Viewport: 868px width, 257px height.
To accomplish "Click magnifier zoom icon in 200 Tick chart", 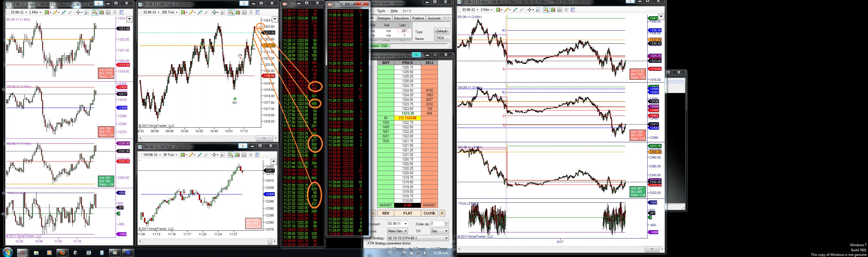I will [223, 13].
